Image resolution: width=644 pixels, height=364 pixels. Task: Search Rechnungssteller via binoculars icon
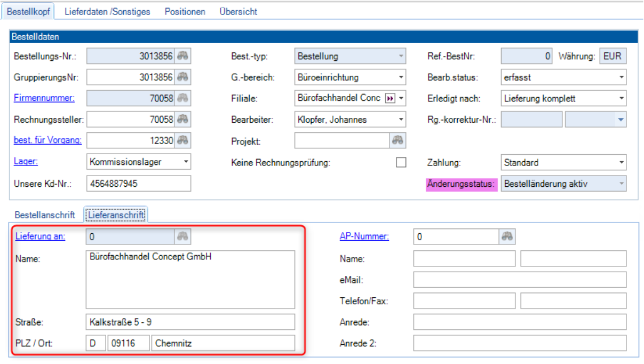pos(183,120)
